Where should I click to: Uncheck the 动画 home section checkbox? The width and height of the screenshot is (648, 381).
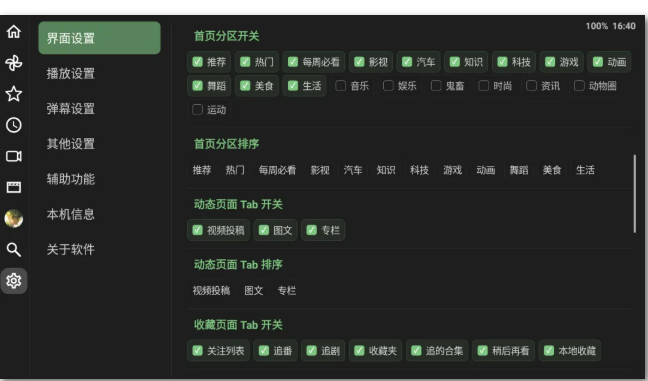coord(598,62)
